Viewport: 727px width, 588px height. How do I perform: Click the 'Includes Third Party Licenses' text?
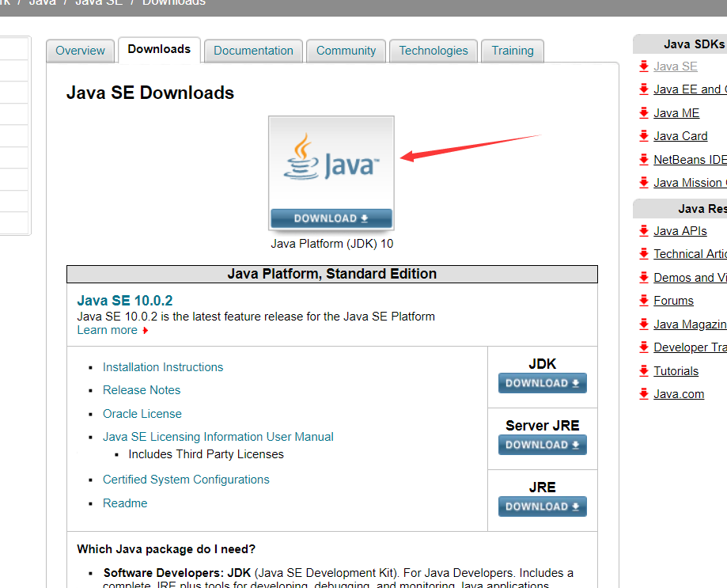click(206, 454)
